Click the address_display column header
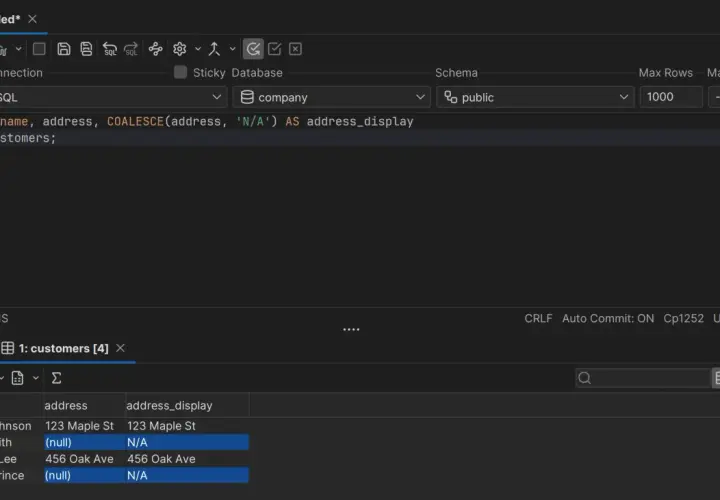Screen dimensions: 720x500 pyautogui.click(x=187, y=405)
